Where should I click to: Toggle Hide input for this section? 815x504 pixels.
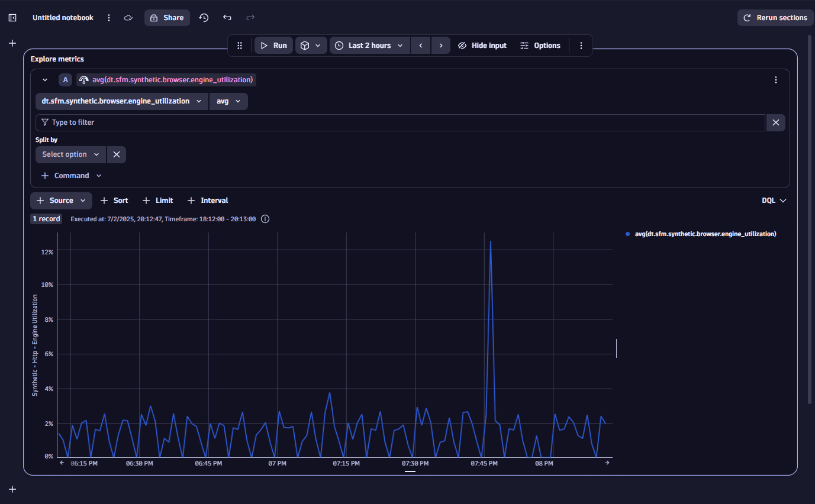pos(482,46)
